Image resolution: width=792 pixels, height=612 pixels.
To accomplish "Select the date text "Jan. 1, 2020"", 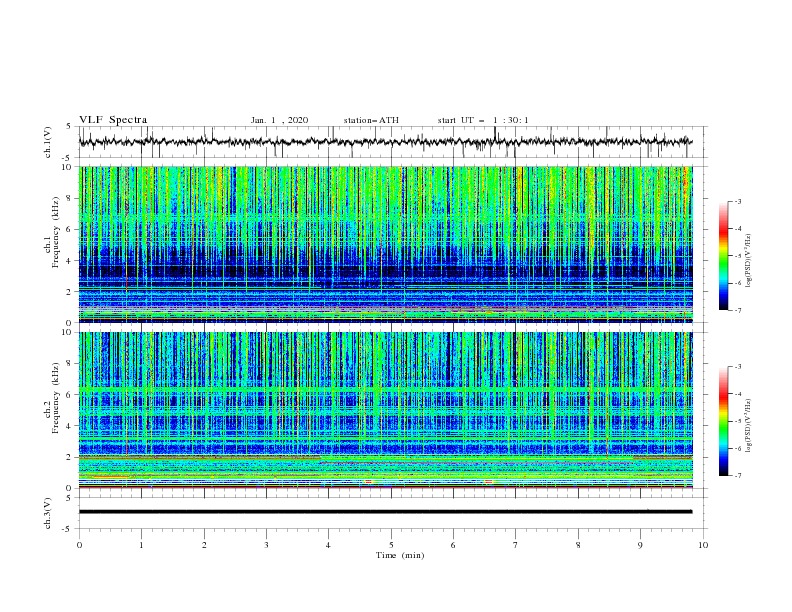I will coord(279,120).
